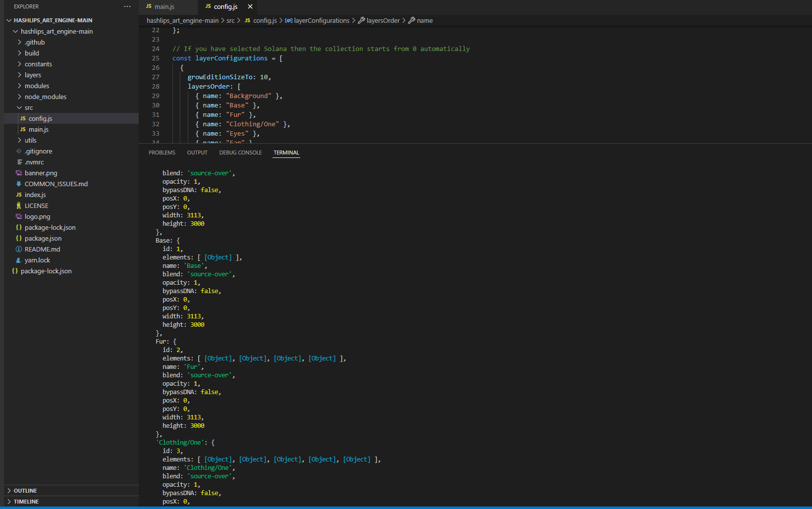Viewport: 812px width, 509px height.
Task: Open the banner.png image file
Action: pos(71,173)
